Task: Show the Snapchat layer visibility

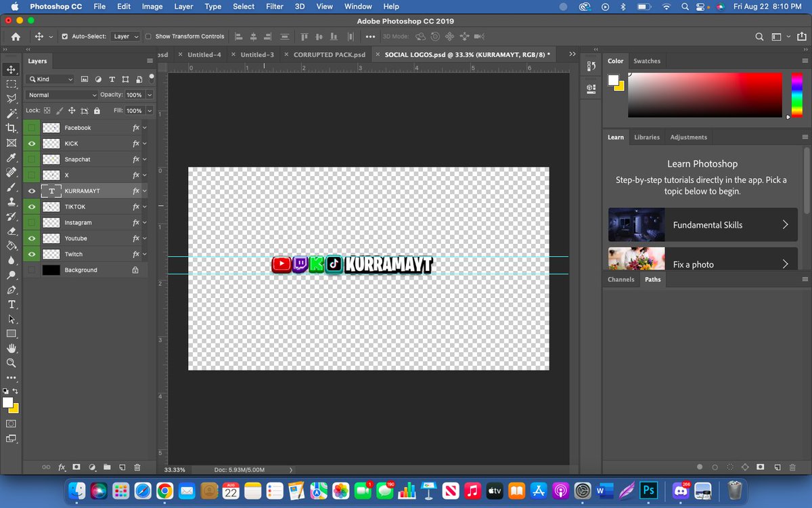Action: pyautogui.click(x=31, y=159)
